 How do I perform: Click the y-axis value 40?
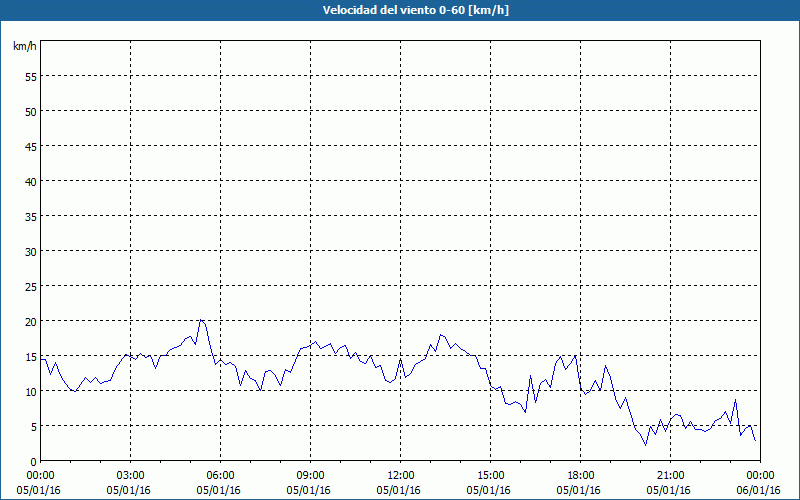[31, 181]
